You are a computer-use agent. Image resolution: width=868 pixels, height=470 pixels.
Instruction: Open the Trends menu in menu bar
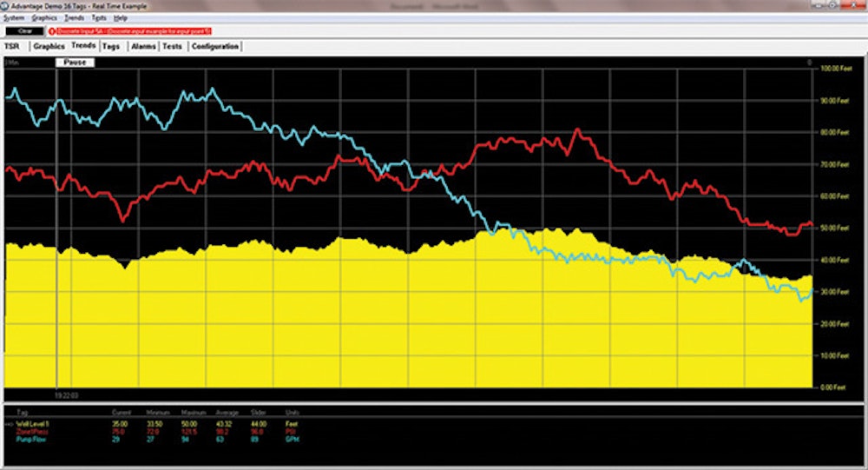click(x=75, y=17)
